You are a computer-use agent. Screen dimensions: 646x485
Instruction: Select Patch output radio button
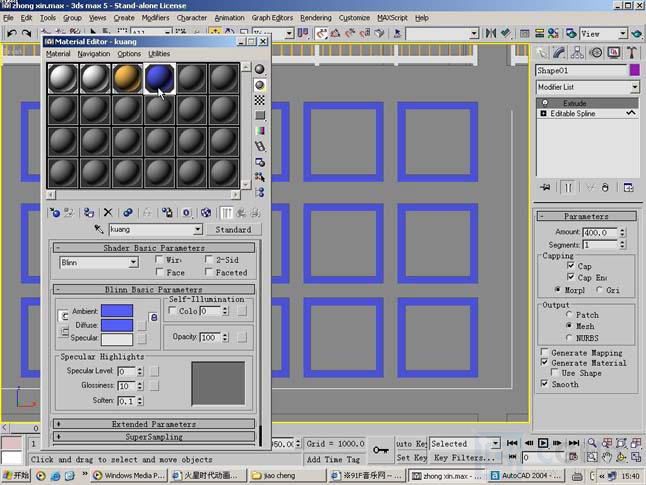pyautogui.click(x=569, y=314)
